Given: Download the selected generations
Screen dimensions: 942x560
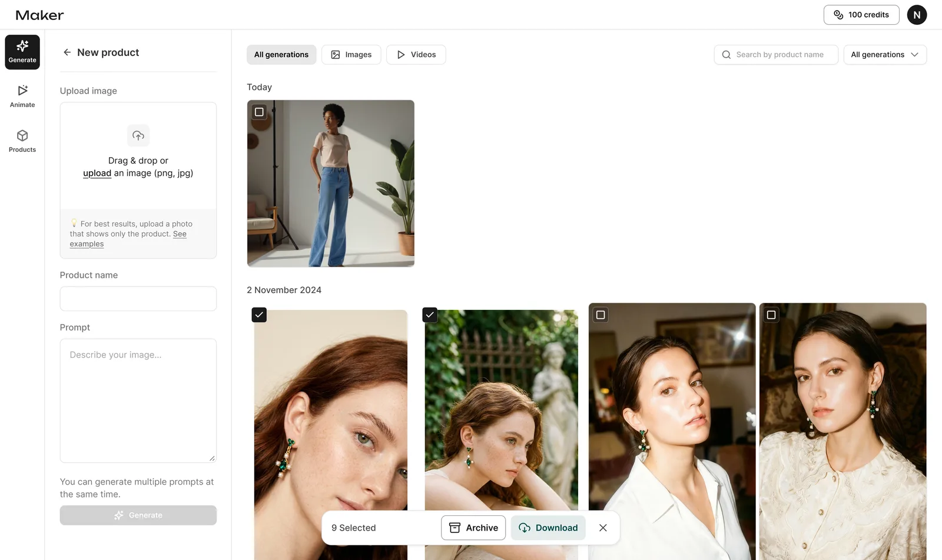Looking at the screenshot, I should (x=548, y=528).
